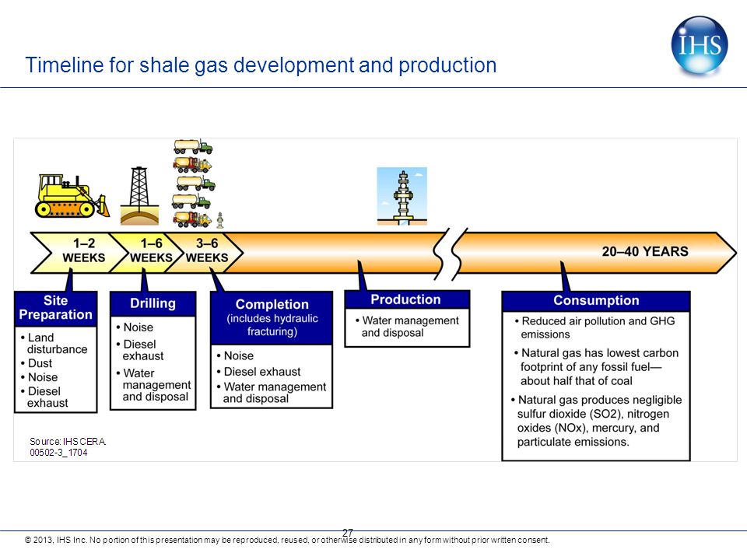Screen dimensions: 747x560
Task: Click 'Natural gas has lowest carbon footprint' bullet
Action: tap(595, 366)
